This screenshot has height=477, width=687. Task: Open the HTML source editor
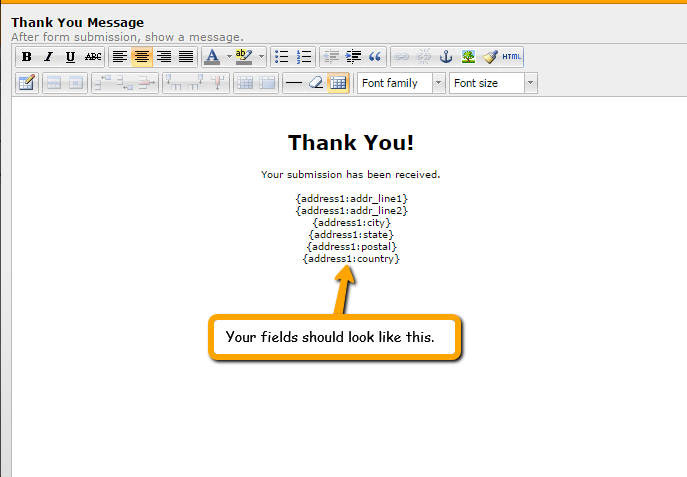click(x=512, y=57)
